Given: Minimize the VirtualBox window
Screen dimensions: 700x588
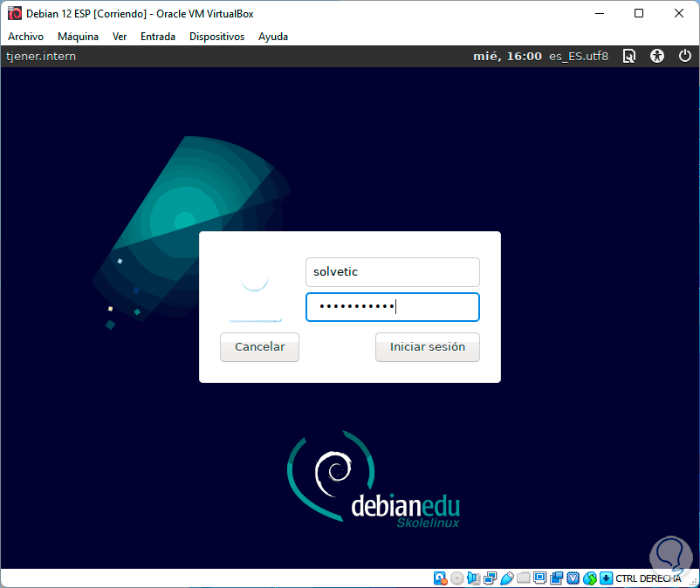Looking at the screenshot, I should click(x=600, y=13).
